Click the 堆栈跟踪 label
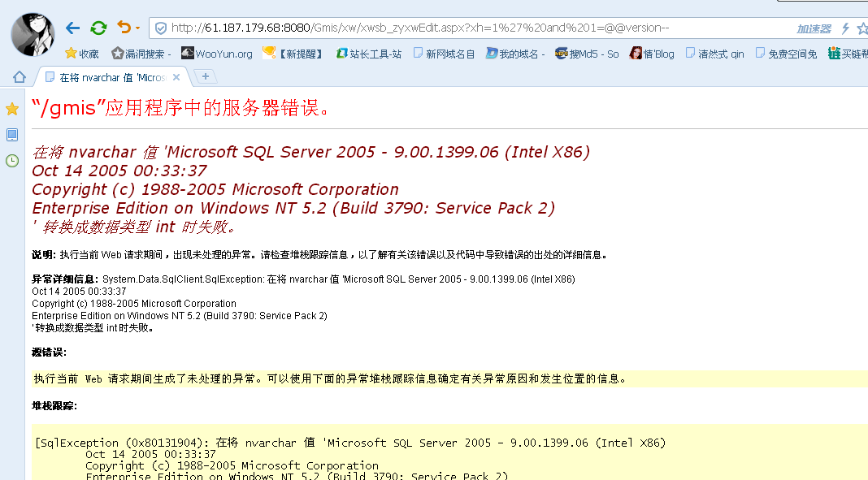This screenshot has height=480, width=868. pyautogui.click(x=54, y=406)
